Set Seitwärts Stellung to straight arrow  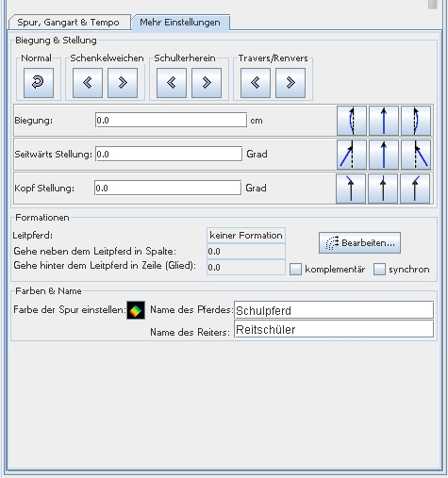pos(384,155)
